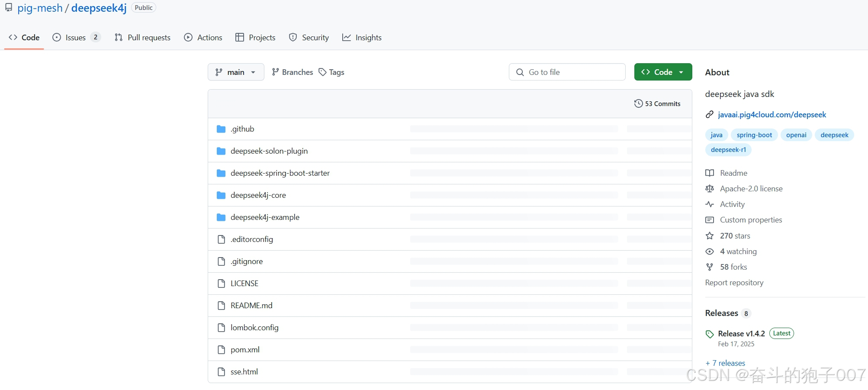
Task: Open the main branch dropdown
Action: tap(236, 72)
